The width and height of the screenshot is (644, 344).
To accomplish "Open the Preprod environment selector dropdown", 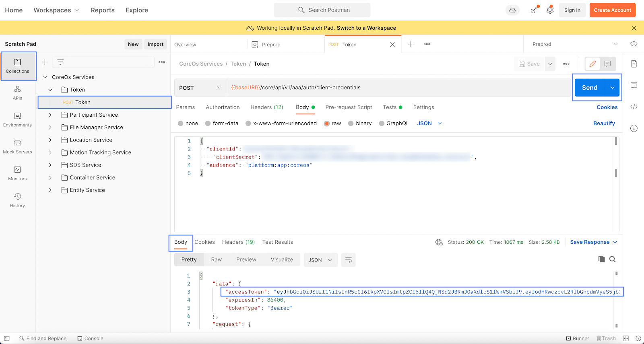I will click(574, 44).
